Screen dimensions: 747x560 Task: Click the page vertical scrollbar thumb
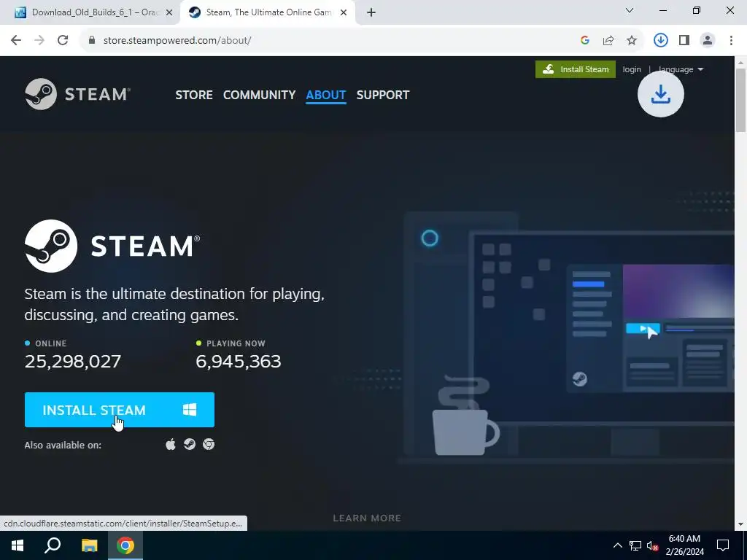pos(741,100)
